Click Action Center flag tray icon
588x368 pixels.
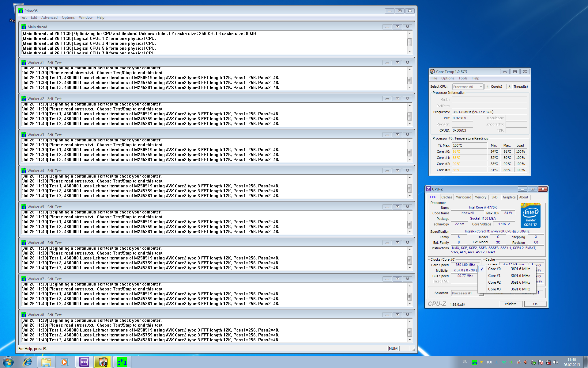541,362
